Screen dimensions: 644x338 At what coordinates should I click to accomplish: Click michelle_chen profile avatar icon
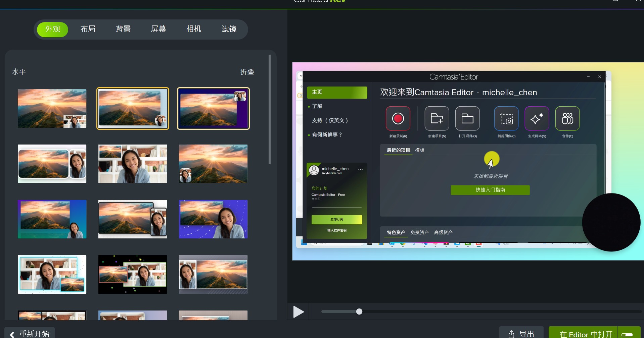pyautogui.click(x=314, y=170)
